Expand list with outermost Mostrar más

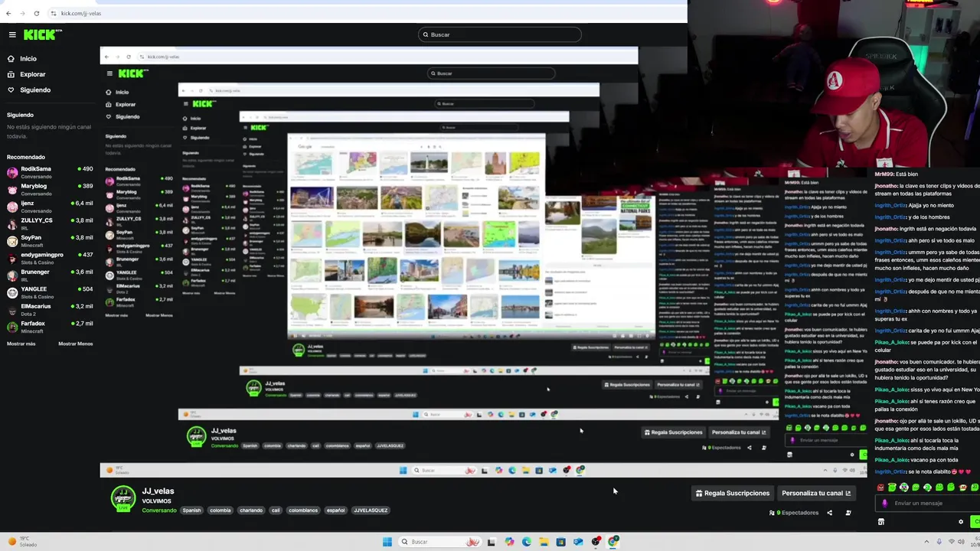(x=21, y=344)
